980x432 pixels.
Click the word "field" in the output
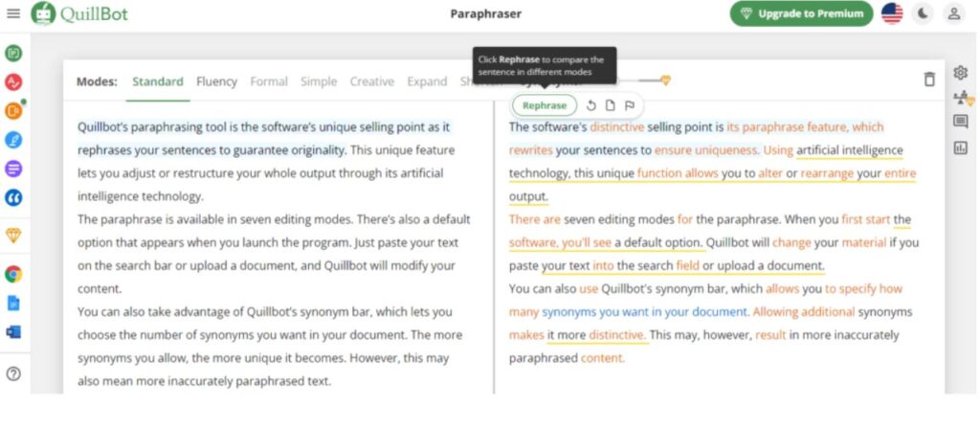click(687, 265)
